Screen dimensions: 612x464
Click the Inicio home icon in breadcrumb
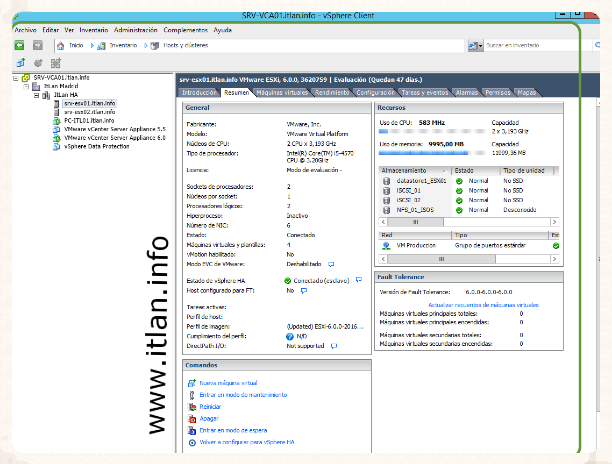[x=61, y=46]
